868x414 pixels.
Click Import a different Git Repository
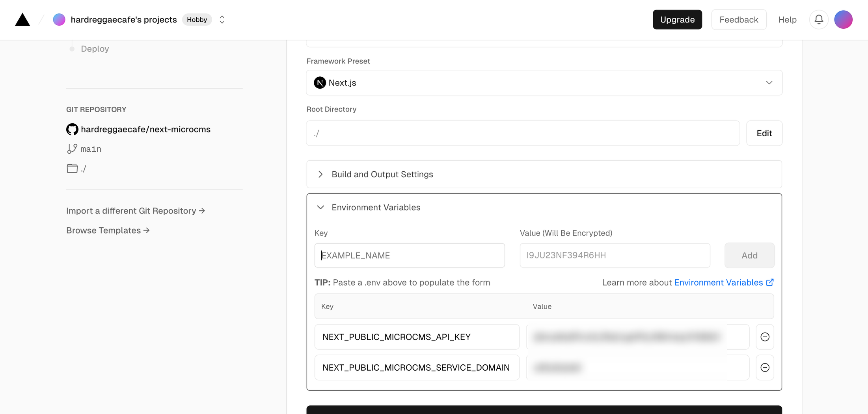tap(136, 211)
